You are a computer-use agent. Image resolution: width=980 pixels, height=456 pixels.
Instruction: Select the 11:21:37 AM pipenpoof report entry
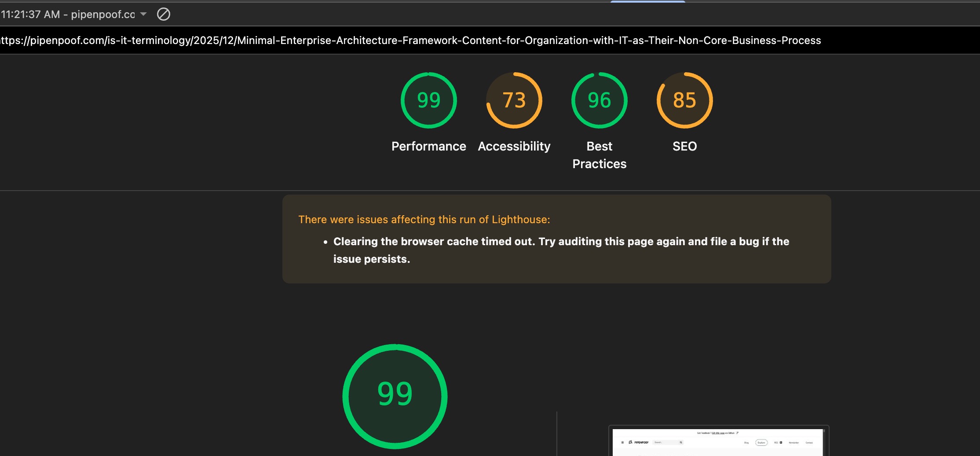(68, 15)
